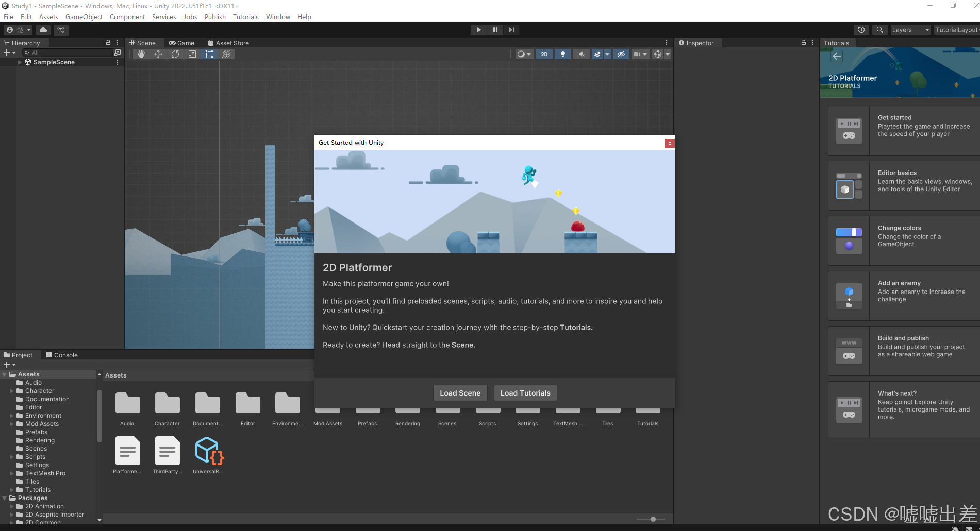This screenshot has height=531, width=980.
Task: Toggle scene lighting
Action: tap(562, 54)
